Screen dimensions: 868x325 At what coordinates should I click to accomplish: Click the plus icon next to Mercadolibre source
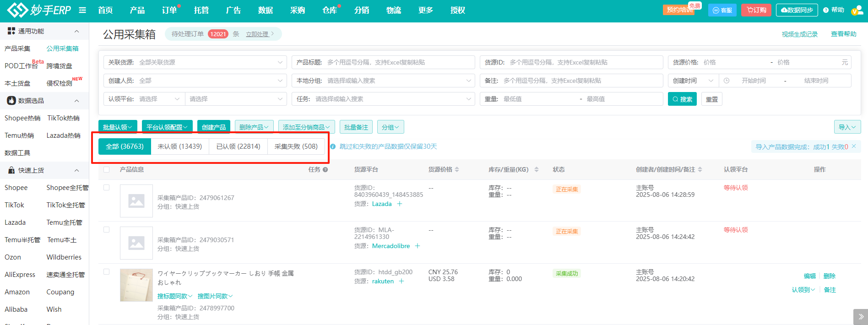(418, 246)
